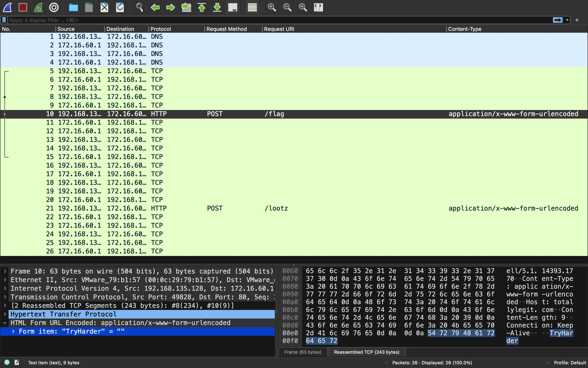Screen dimensions: 588x368
Task: Expand the Ethernet II details row
Action: click(5, 280)
